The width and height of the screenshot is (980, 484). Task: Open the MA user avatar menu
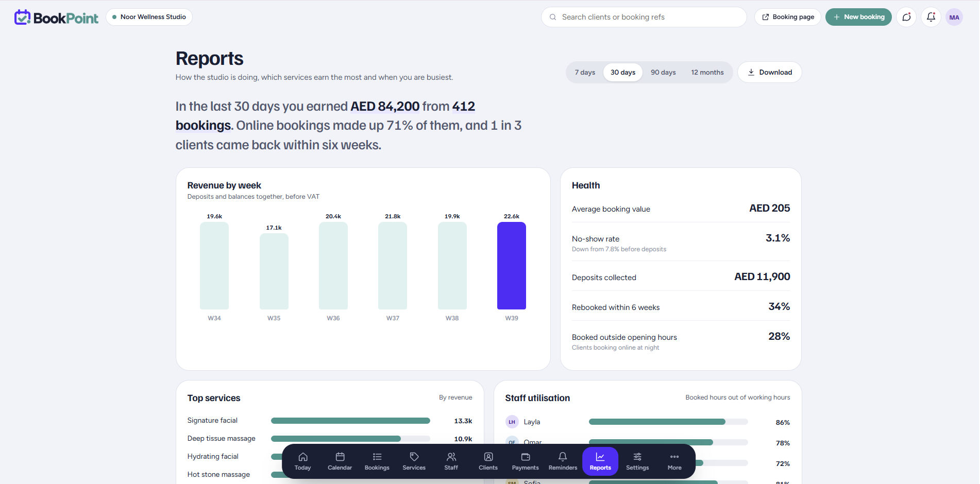click(954, 17)
